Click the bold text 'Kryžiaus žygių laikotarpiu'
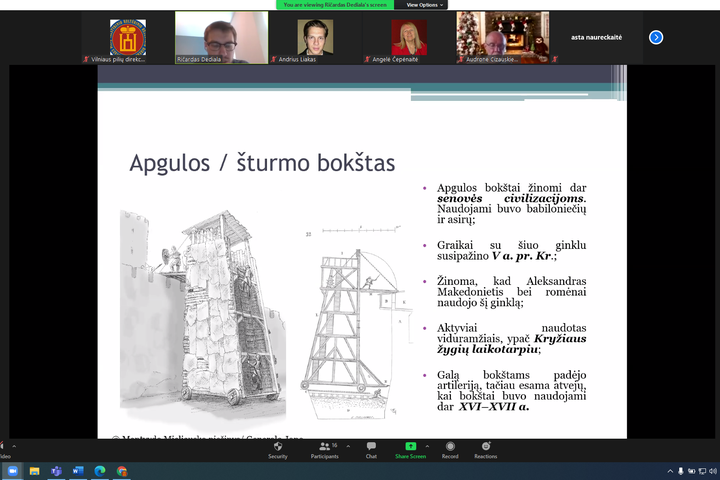 512,344
